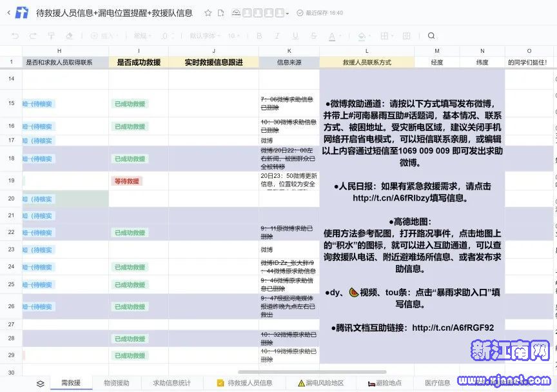Screen dimensions: 557x392
Task: Select row 24 header
Action: (12, 266)
